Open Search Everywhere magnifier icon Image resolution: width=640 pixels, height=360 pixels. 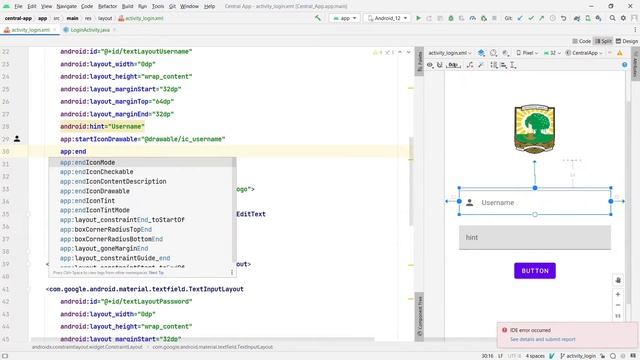click(x=612, y=18)
